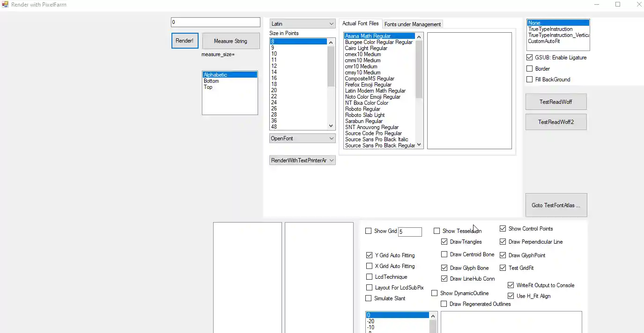The height and width of the screenshot is (333, 644).
Task: Click the font list scroll down arrow
Action: 419,145
